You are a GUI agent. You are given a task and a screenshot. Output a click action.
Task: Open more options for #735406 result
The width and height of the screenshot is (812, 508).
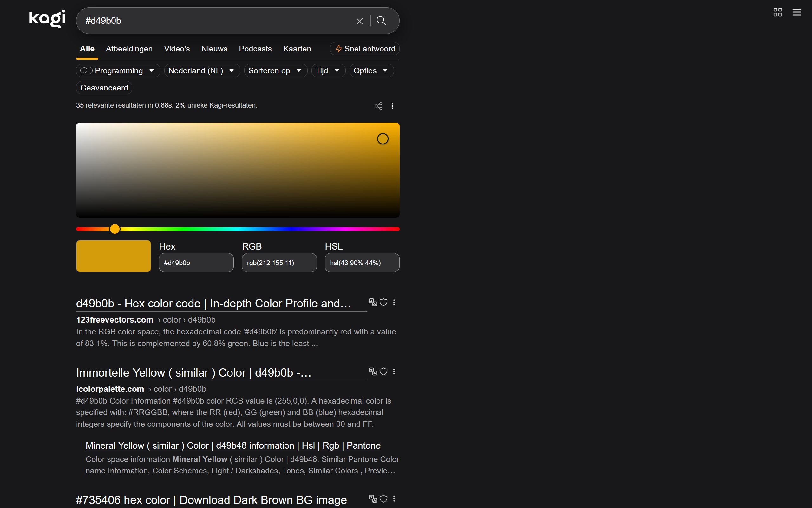pyautogui.click(x=394, y=498)
